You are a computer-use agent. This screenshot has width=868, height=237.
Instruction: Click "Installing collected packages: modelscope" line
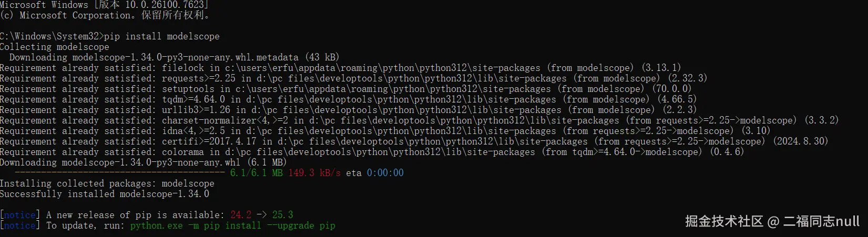pyautogui.click(x=107, y=183)
